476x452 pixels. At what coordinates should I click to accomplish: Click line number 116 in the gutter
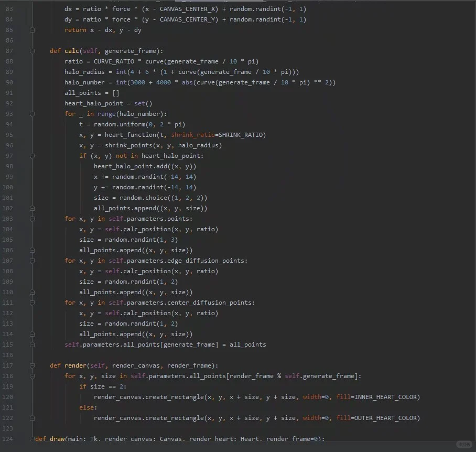coord(7,355)
